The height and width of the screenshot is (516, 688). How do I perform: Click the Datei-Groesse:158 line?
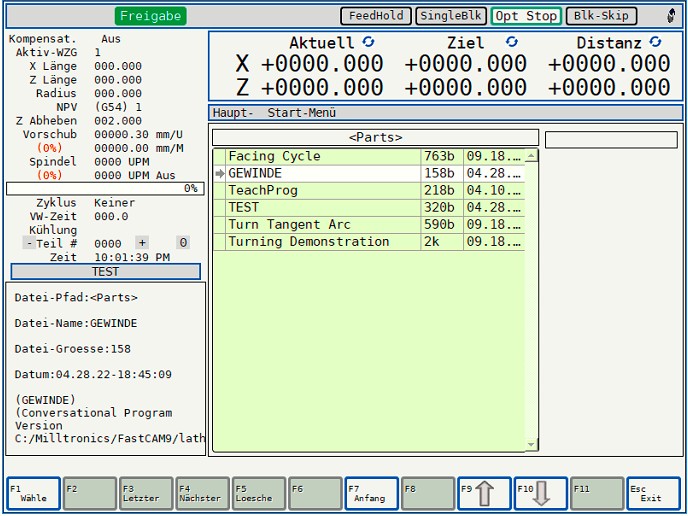(x=73, y=349)
